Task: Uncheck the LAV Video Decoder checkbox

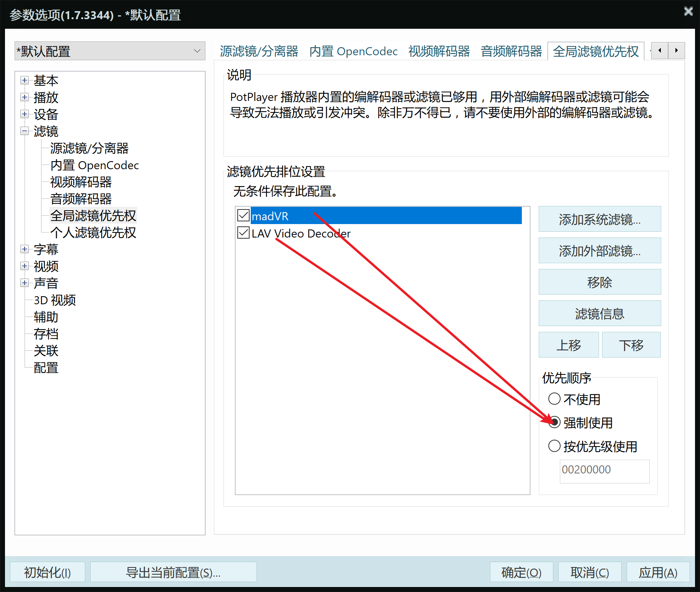Action: 243,233
